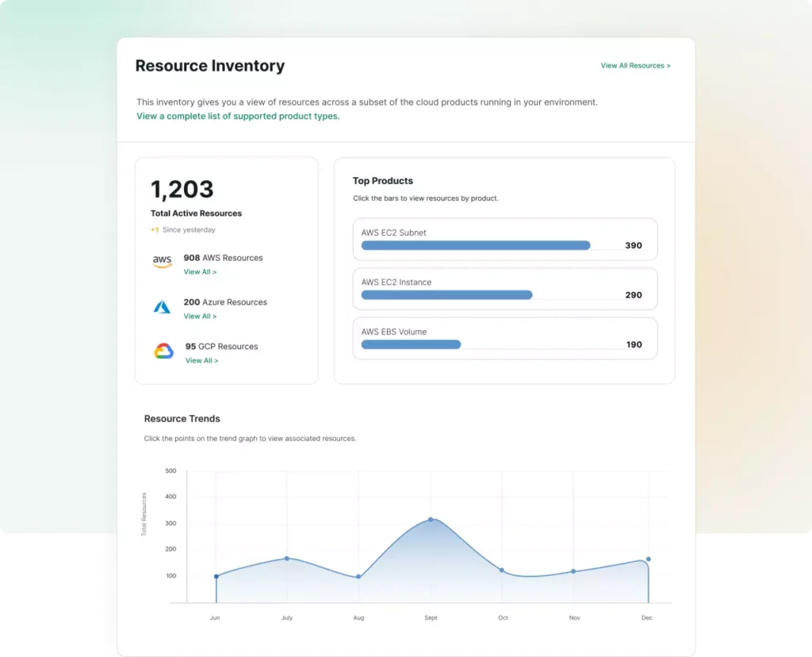Expand the View All Resources option
812x657 pixels.
click(635, 66)
